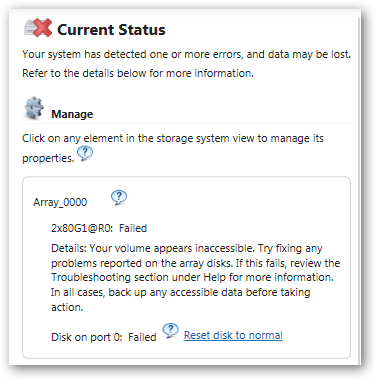Open the help bubble after the word properties
This screenshot has height=379, width=375.
pyautogui.click(x=85, y=154)
